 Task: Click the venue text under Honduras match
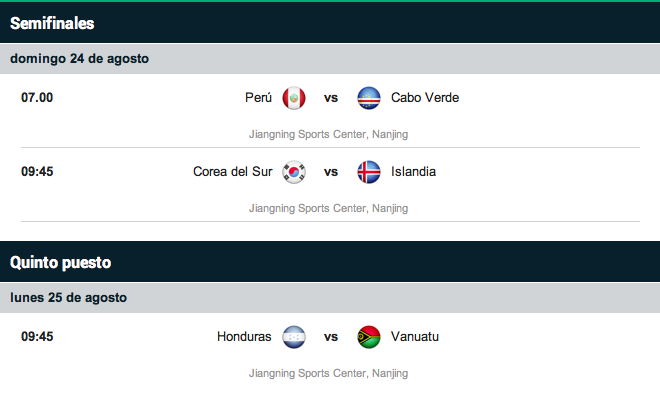[x=328, y=373]
